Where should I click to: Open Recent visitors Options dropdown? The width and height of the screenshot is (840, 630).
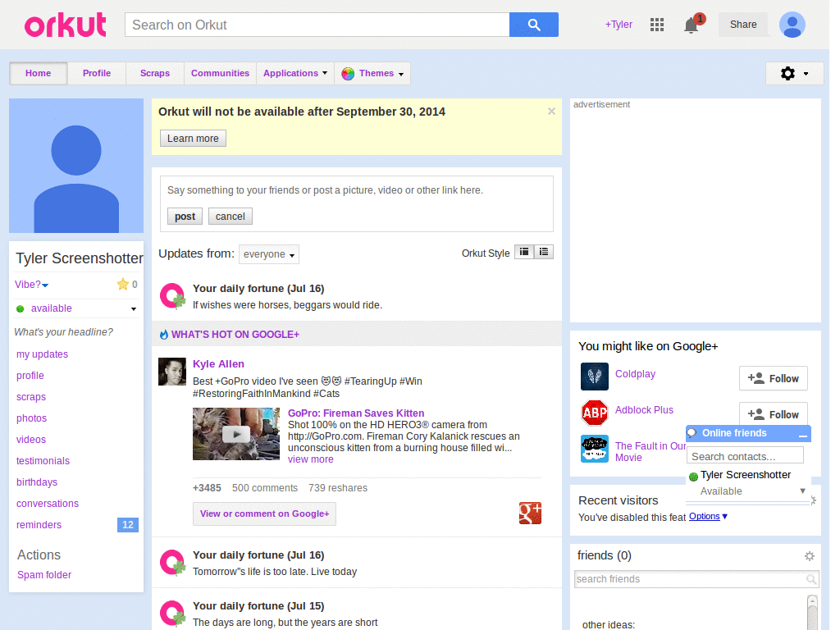[708, 517]
